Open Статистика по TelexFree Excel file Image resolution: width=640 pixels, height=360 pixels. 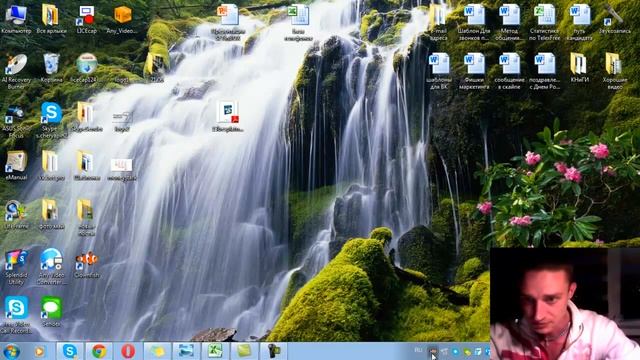pyautogui.click(x=544, y=22)
